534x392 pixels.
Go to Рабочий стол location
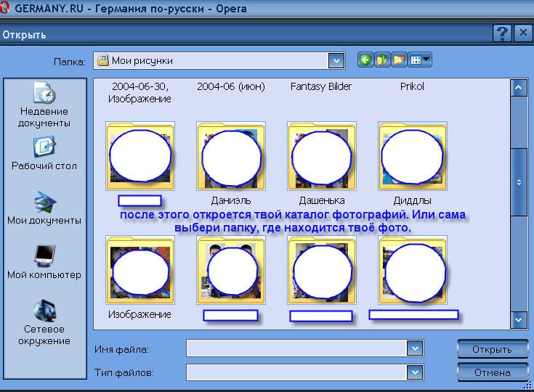44,153
